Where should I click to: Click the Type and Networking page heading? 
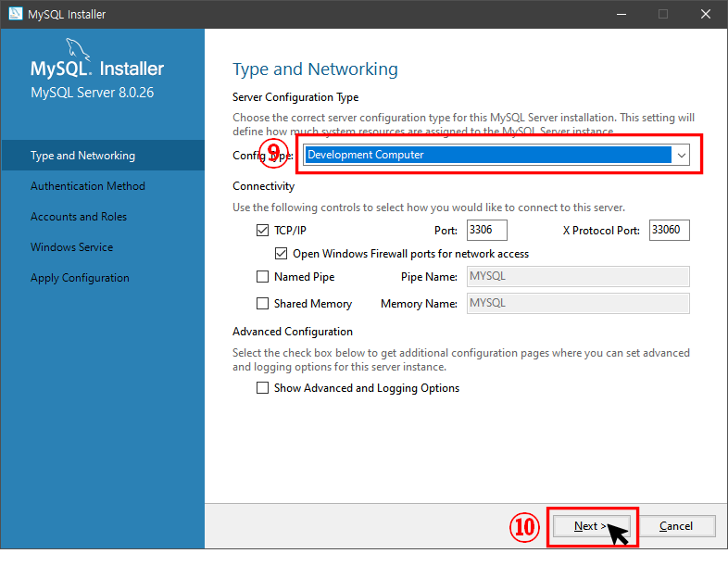click(315, 69)
